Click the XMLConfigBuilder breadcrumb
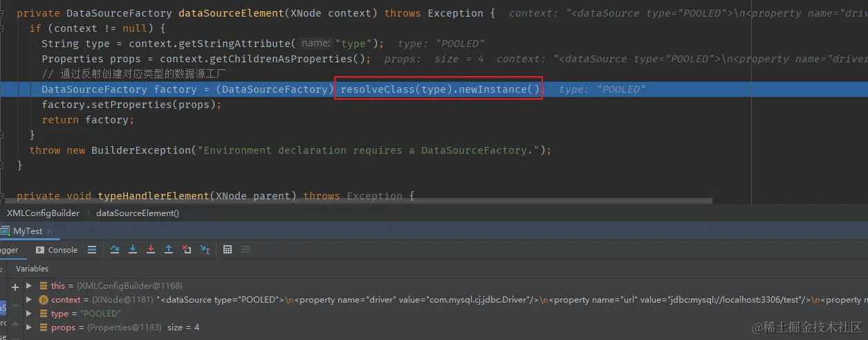This screenshot has width=868, height=340. (x=43, y=213)
